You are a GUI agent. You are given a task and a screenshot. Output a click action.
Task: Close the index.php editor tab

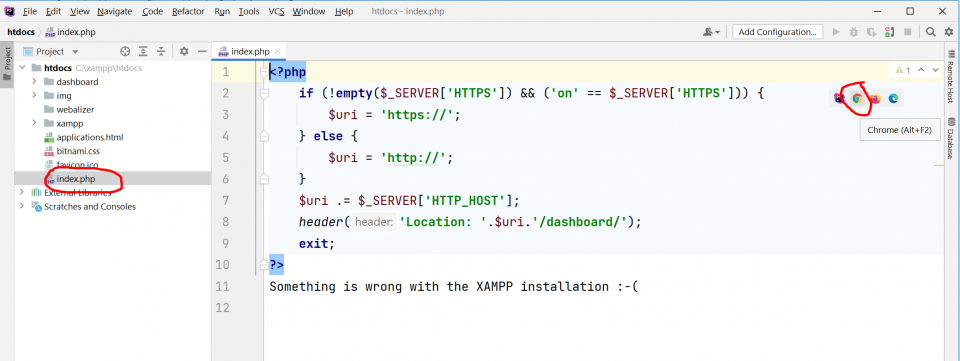tap(278, 51)
